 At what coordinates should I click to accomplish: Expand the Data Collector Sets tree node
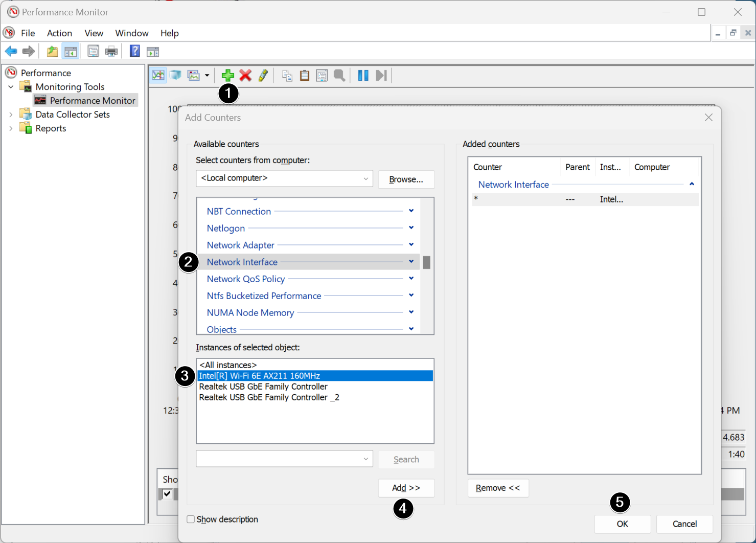(11, 115)
